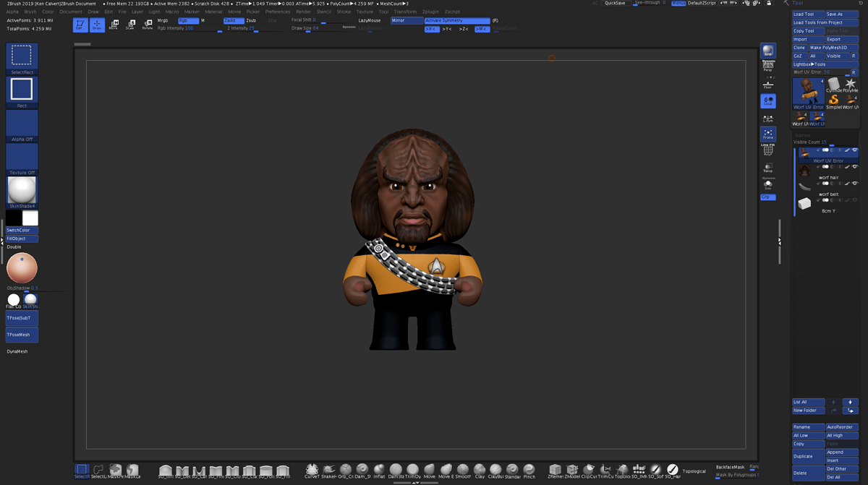Click the L.Sym button

pyautogui.click(x=768, y=118)
